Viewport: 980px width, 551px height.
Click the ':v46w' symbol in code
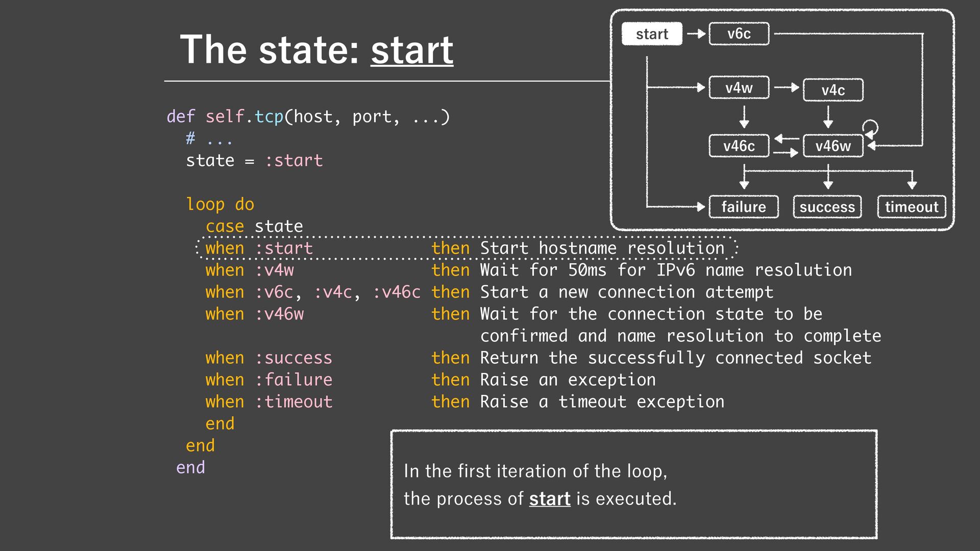(279, 314)
